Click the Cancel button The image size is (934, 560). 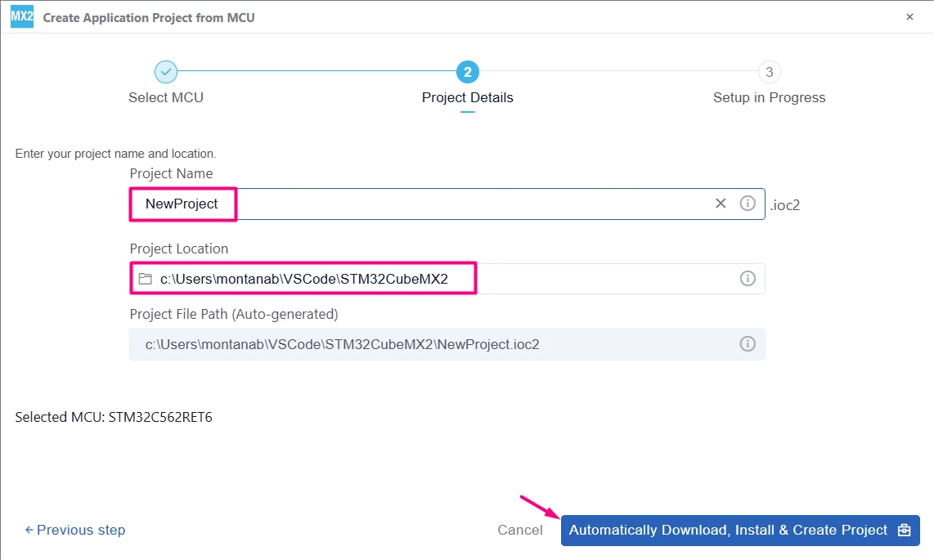[520, 530]
